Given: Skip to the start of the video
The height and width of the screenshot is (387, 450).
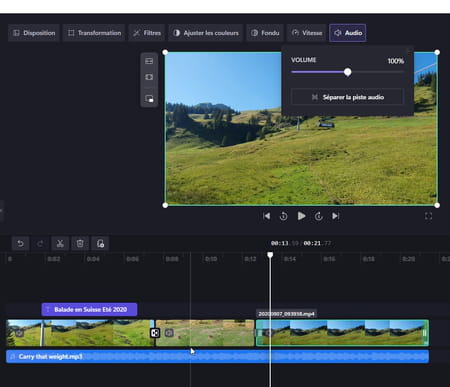Looking at the screenshot, I should click(x=266, y=216).
